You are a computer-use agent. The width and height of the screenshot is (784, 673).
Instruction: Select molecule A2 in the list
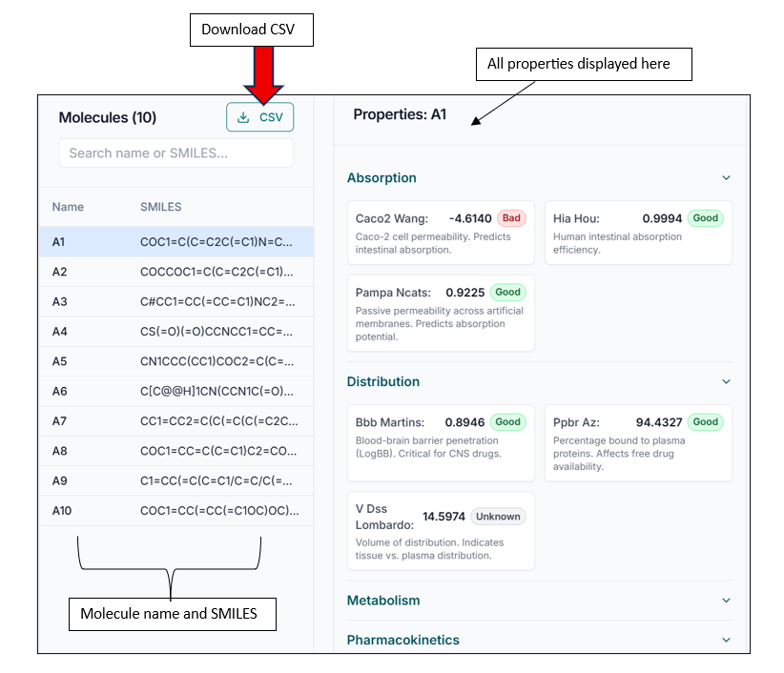(x=176, y=272)
